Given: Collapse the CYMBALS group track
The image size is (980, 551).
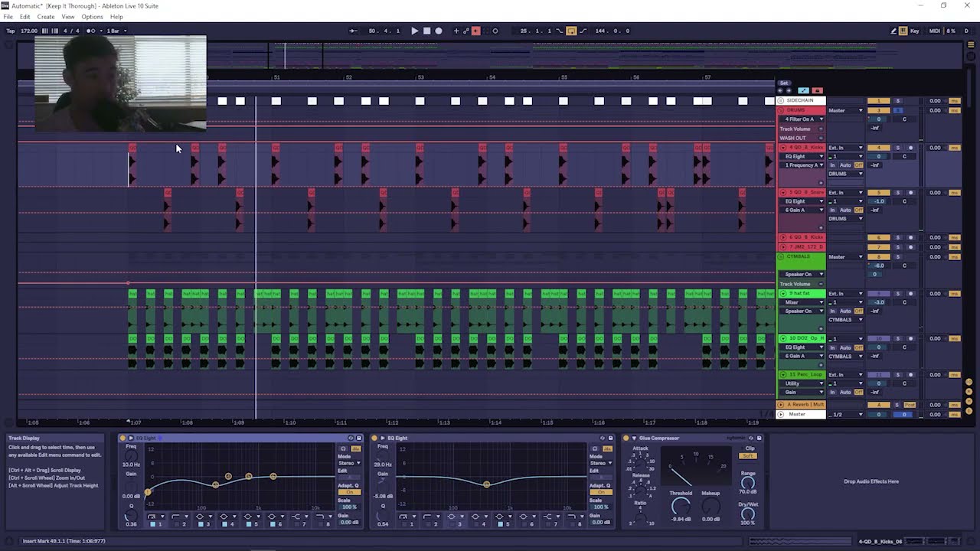Looking at the screenshot, I should (x=781, y=256).
